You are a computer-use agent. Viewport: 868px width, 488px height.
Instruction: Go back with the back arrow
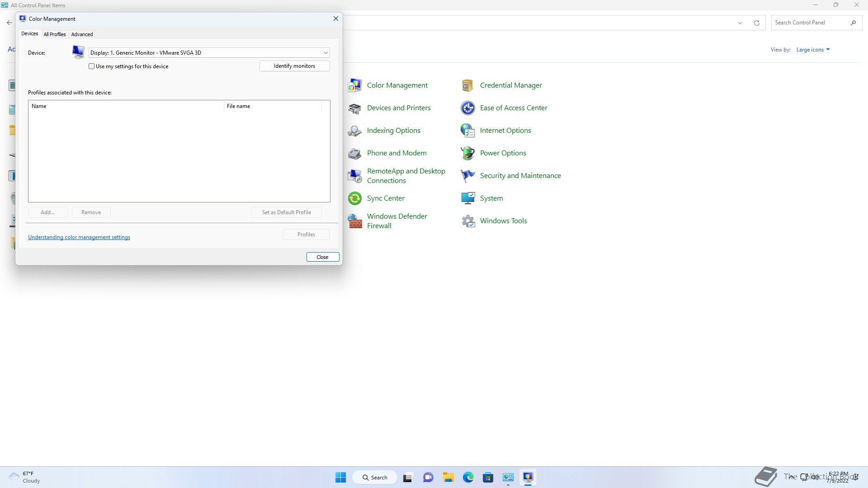(x=9, y=23)
